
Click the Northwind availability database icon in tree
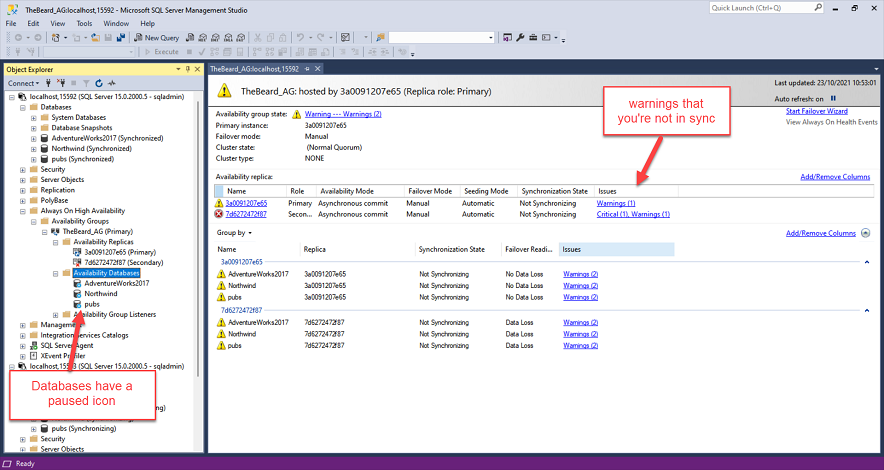pos(77,294)
